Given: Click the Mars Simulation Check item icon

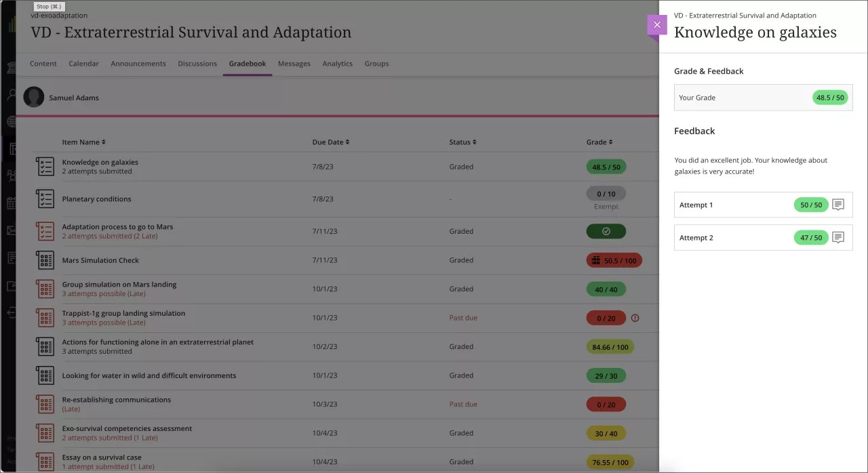Looking at the screenshot, I should coord(45,260).
